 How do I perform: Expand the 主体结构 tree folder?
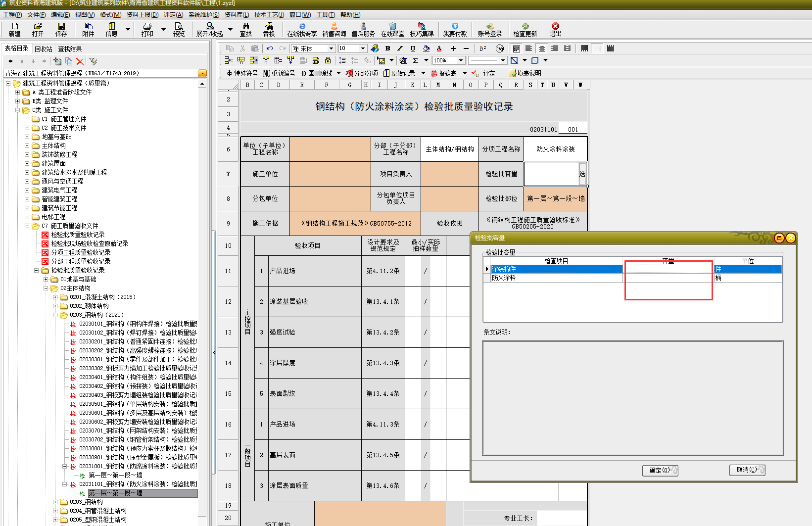pyautogui.click(x=27, y=146)
